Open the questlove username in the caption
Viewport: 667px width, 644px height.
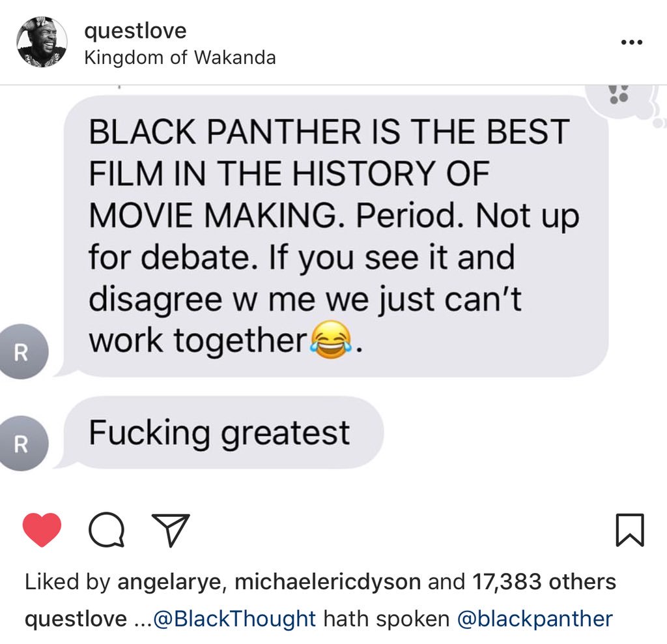coord(76,619)
